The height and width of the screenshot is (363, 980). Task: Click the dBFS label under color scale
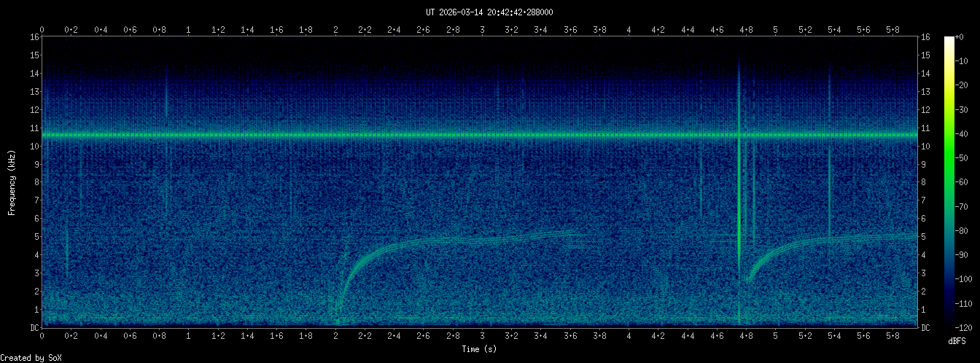pos(957,341)
